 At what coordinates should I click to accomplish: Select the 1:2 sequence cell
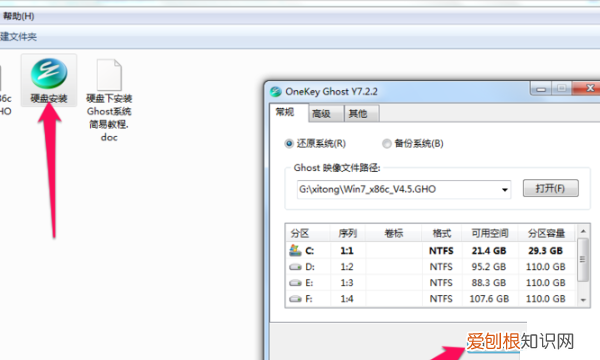[347, 267]
